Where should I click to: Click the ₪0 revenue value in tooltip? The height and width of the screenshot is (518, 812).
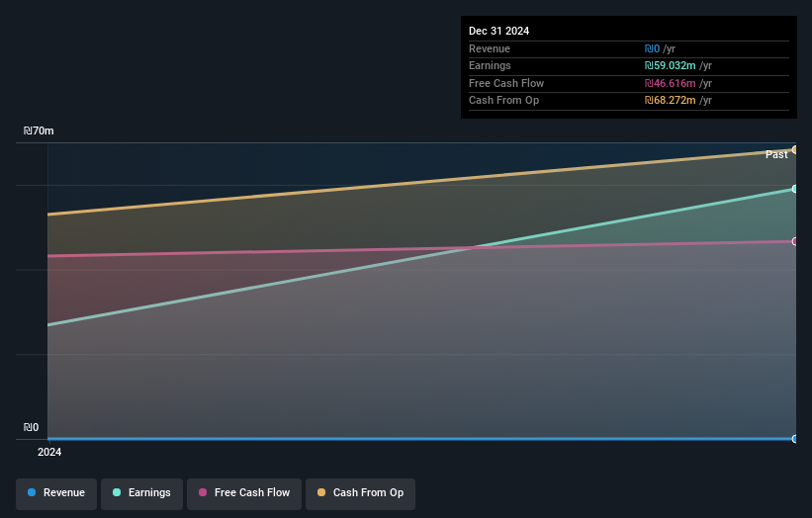pos(652,48)
